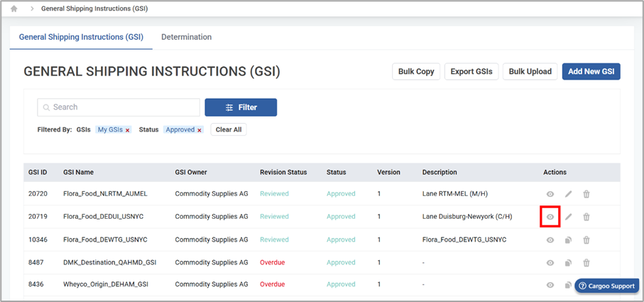Sort by GSI Name column header
This screenshot has width=644, height=302.
78,172
